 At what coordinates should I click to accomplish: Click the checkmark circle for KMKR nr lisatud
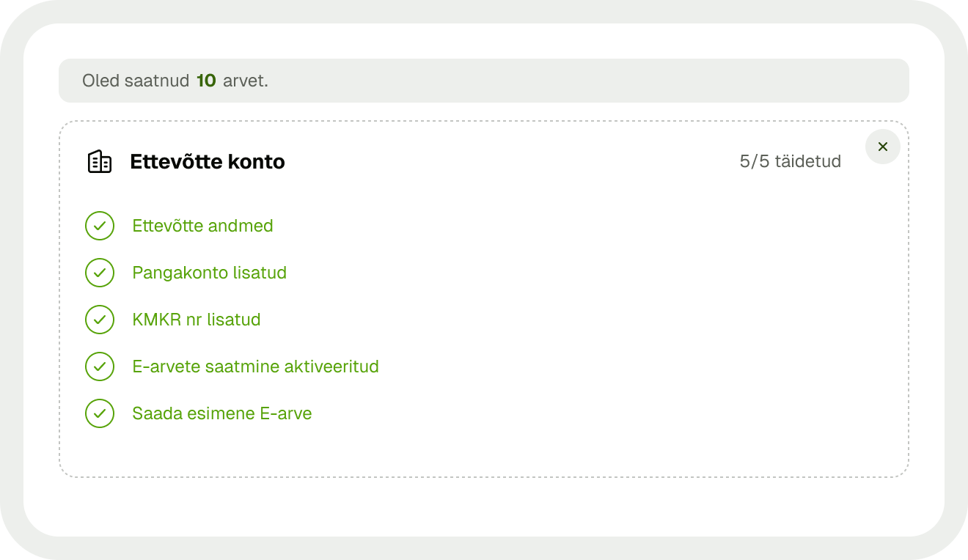100,320
